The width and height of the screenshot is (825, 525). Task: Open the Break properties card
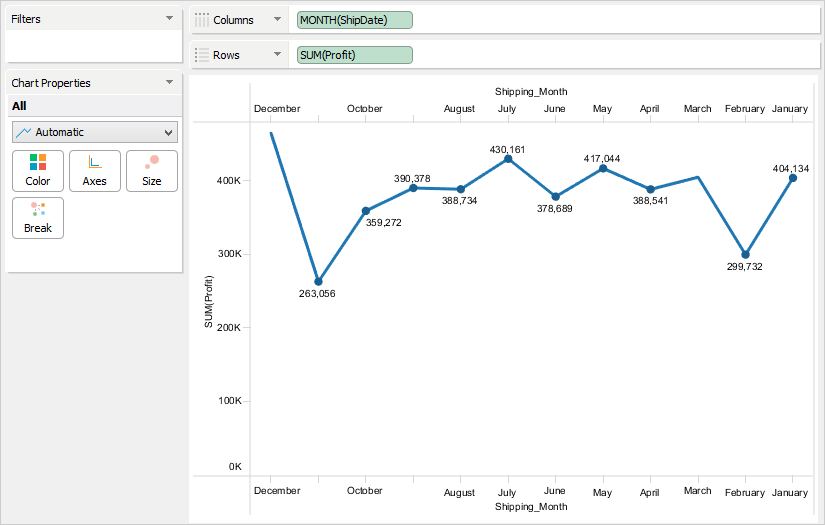pyautogui.click(x=38, y=217)
